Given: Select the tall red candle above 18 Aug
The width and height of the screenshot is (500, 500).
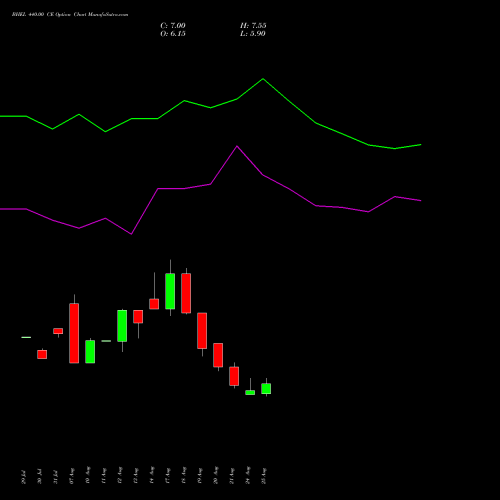Looking at the screenshot, I should click(x=186, y=293).
